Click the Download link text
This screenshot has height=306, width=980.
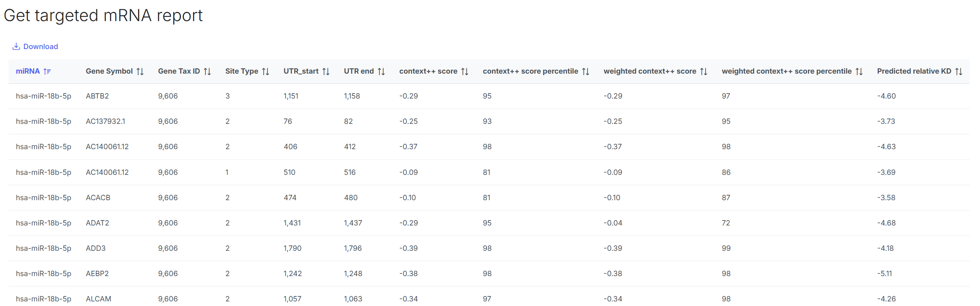(x=41, y=46)
